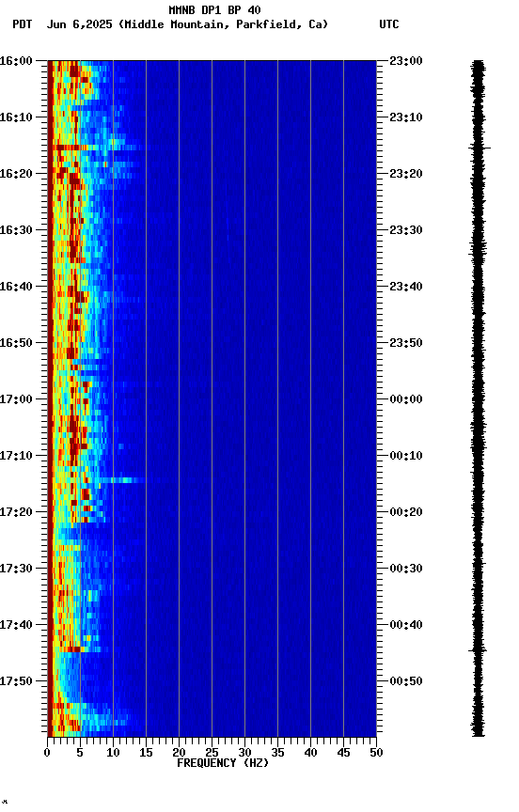Click the broadband spectrogram streak near 16:15

[x=99, y=148]
